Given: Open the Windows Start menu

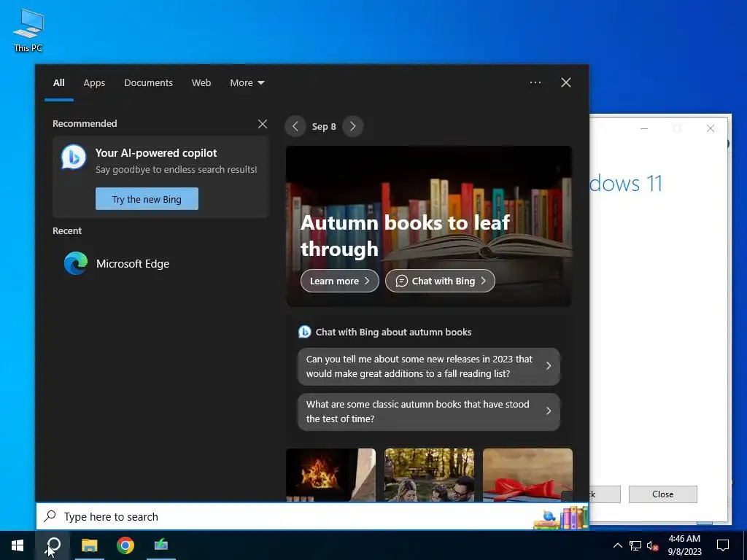Looking at the screenshot, I should pos(18,545).
